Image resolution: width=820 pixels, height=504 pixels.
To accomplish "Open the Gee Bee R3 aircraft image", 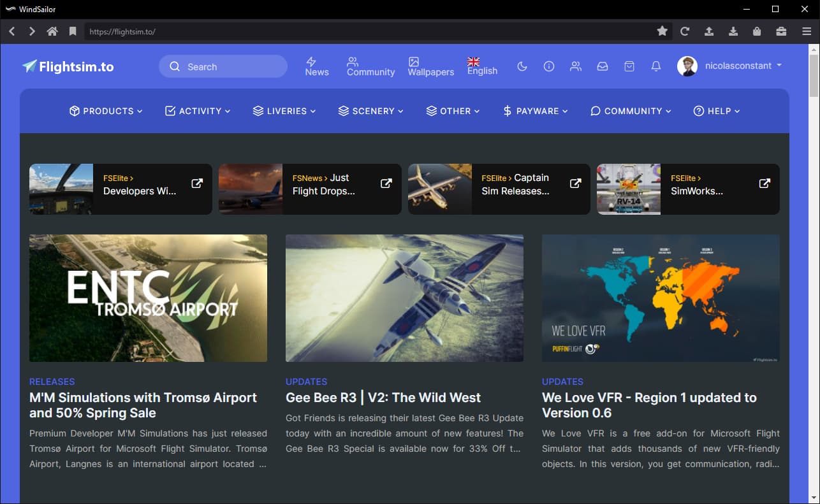I will (x=404, y=298).
